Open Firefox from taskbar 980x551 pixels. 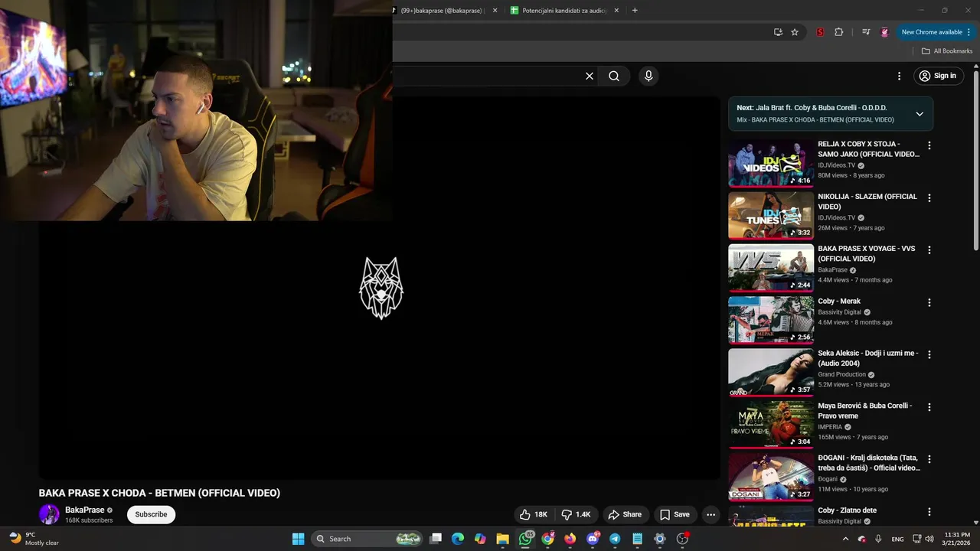[570, 539]
